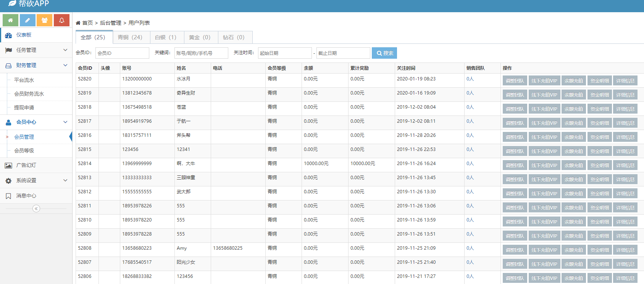Open 平台流水 in the sidebar
644x284 pixels.
[x=24, y=80]
